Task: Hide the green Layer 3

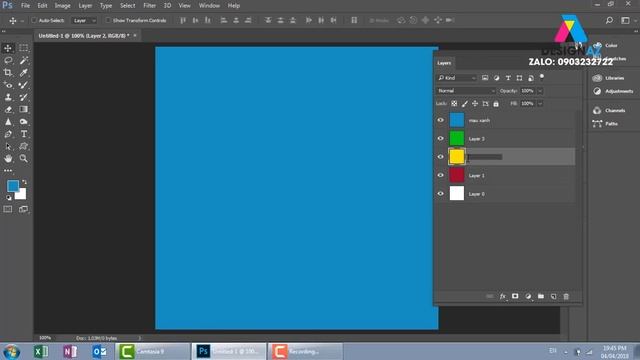Action: (440, 138)
